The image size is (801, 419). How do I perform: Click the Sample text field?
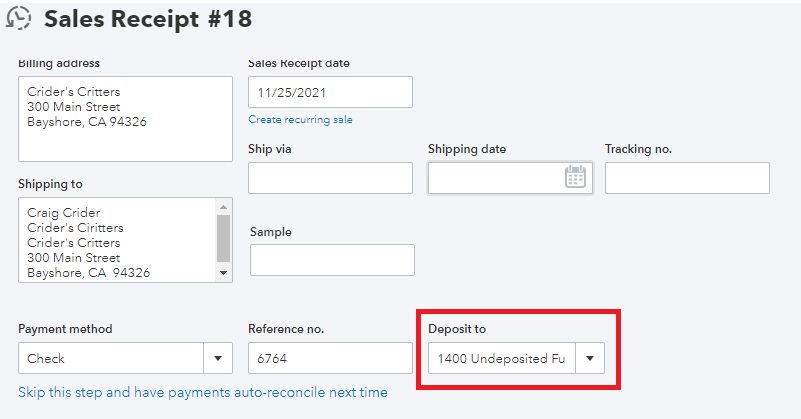(332, 260)
